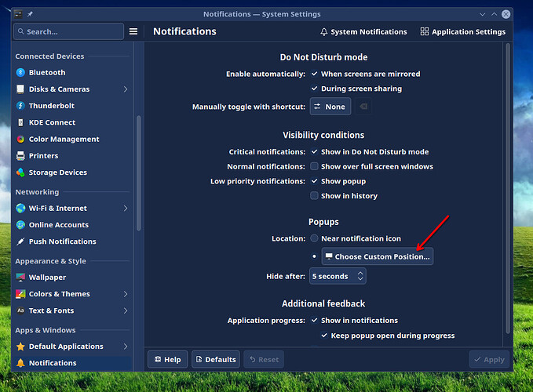Select "Near notification icon" radio button
Viewport: 533px width, 392px height.
point(314,238)
